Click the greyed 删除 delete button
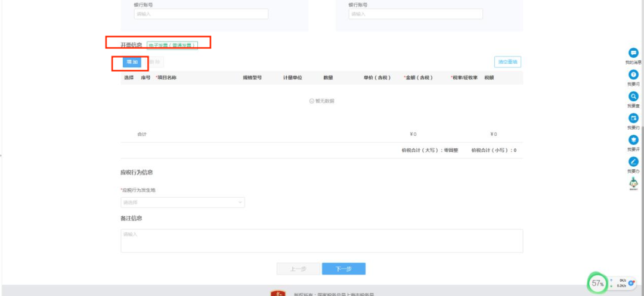Image resolution: width=644 pixels, height=296 pixels. coord(154,62)
